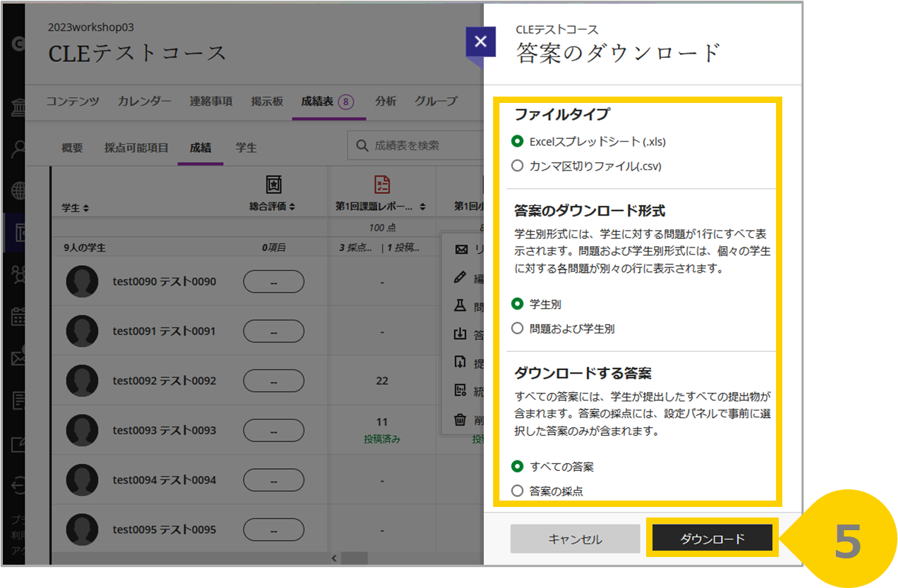Open the コンテンツ tab
This screenshot has height=588, width=898.
click(x=73, y=101)
